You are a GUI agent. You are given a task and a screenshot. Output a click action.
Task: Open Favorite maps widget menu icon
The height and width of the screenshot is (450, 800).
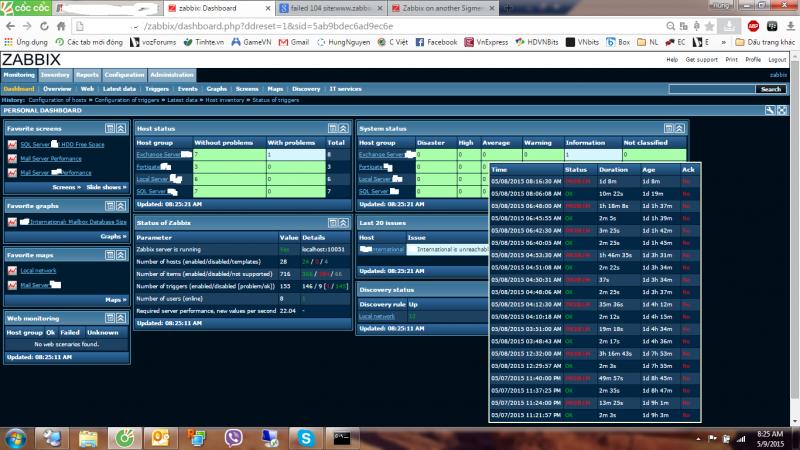coord(110,255)
